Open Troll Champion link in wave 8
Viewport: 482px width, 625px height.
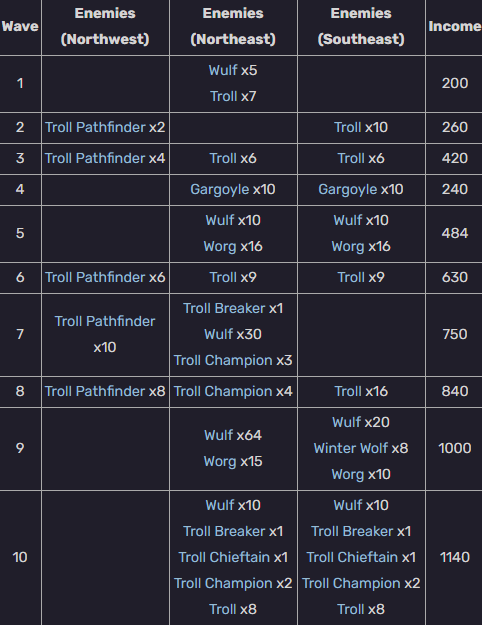coord(223,392)
